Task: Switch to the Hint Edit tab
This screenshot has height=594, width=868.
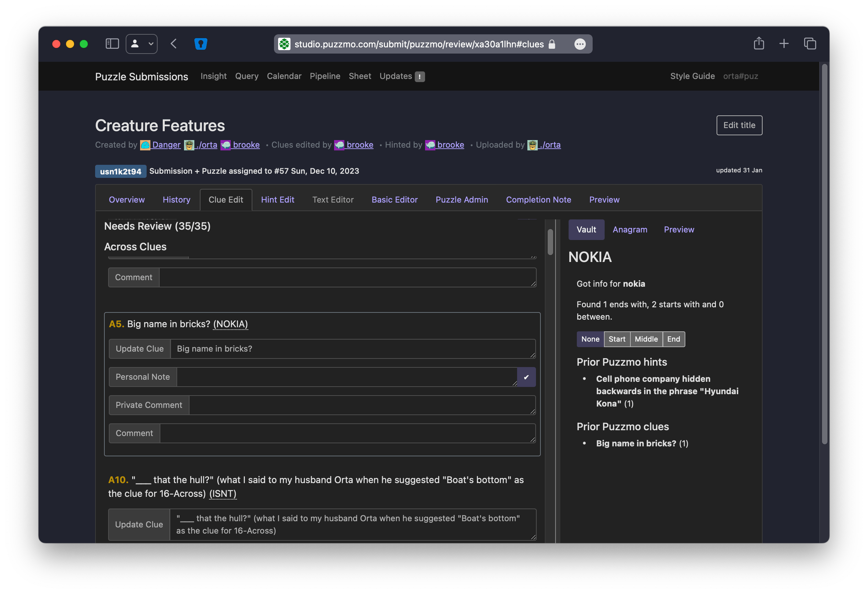Action: [x=277, y=199]
